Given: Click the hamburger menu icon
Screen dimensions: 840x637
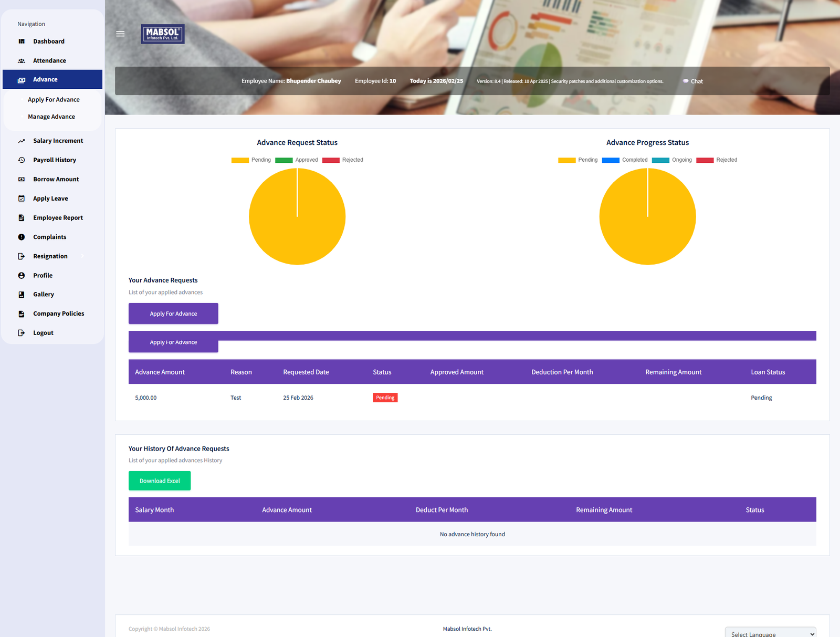Looking at the screenshot, I should pos(120,34).
